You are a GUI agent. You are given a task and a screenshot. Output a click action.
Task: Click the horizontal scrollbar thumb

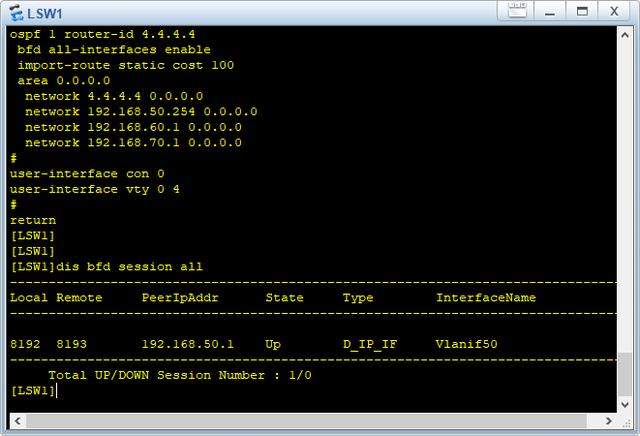(x=306, y=420)
